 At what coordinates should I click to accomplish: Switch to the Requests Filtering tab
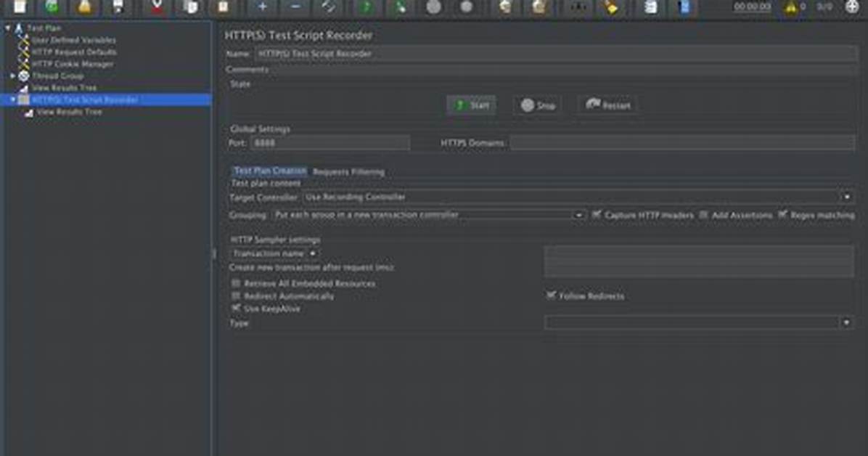(x=349, y=172)
